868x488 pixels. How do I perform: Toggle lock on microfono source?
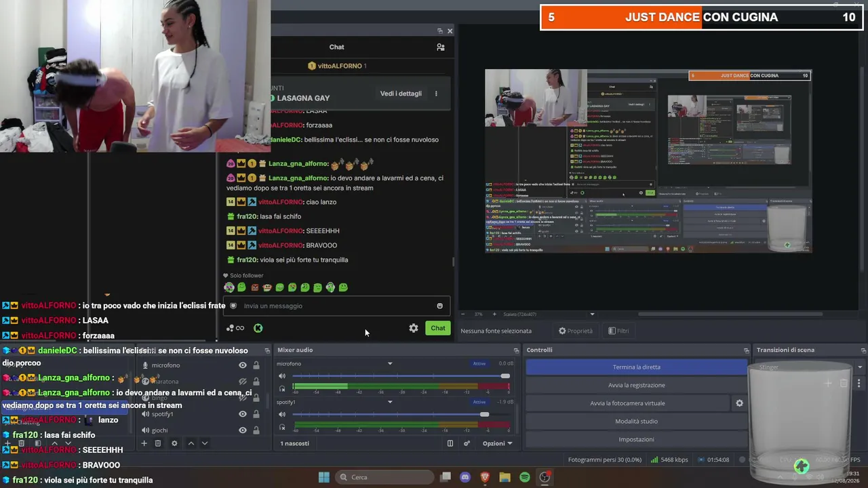[x=256, y=365]
